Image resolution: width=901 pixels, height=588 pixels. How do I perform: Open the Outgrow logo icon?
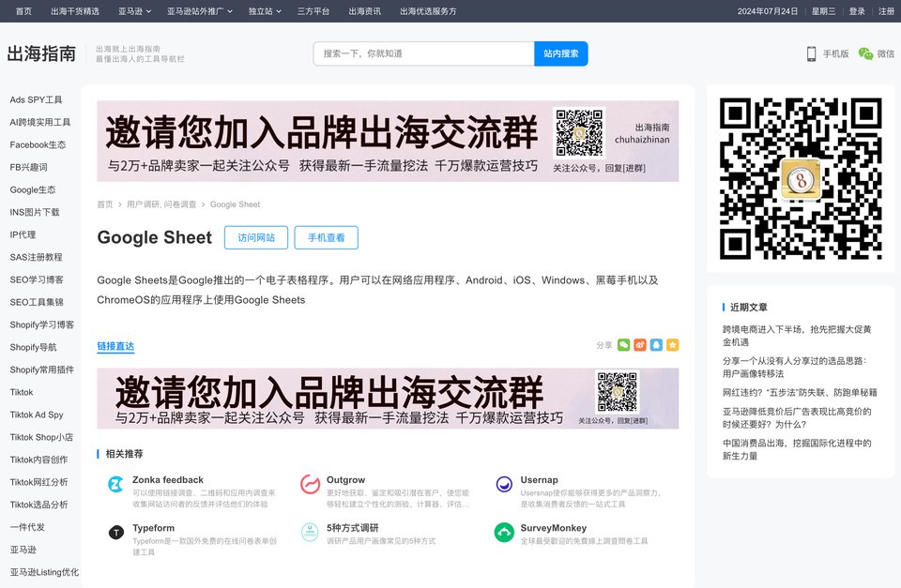point(311,484)
